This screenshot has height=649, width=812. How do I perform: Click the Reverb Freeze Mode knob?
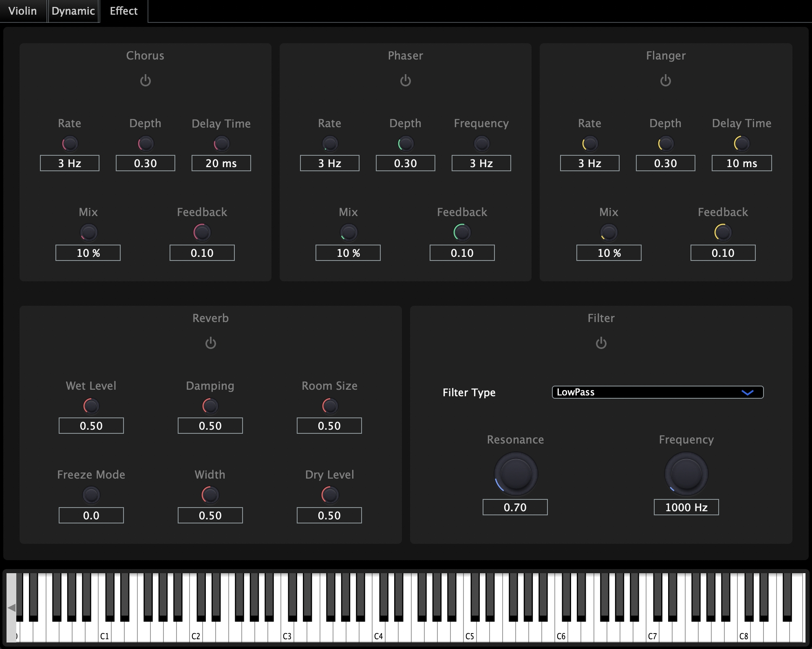tap(91, 495)
